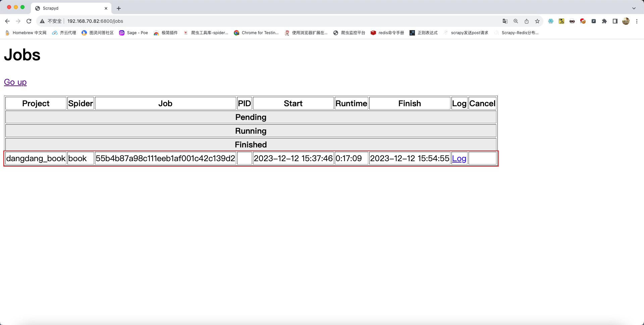This screenshot has height=325, width=644.
Task: Click the not-secure warning icon
Action: 42,21
